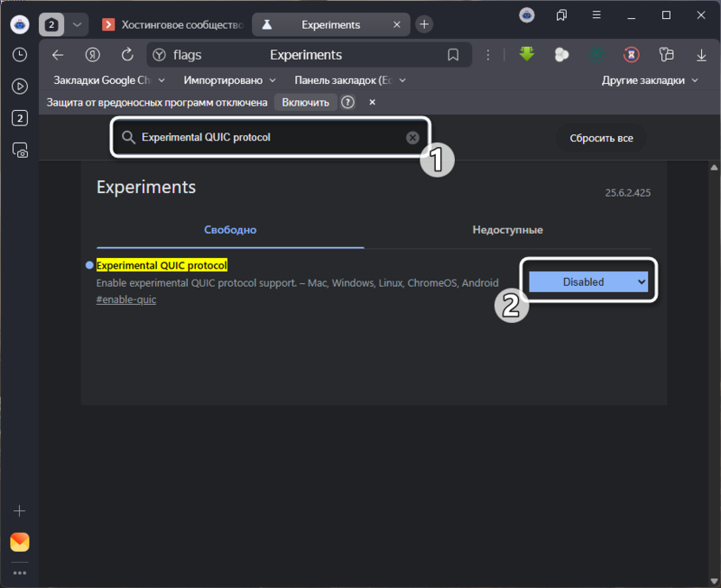Select the Experiments browser tab
Screen dimensions: 721x588
click(330, 25)
